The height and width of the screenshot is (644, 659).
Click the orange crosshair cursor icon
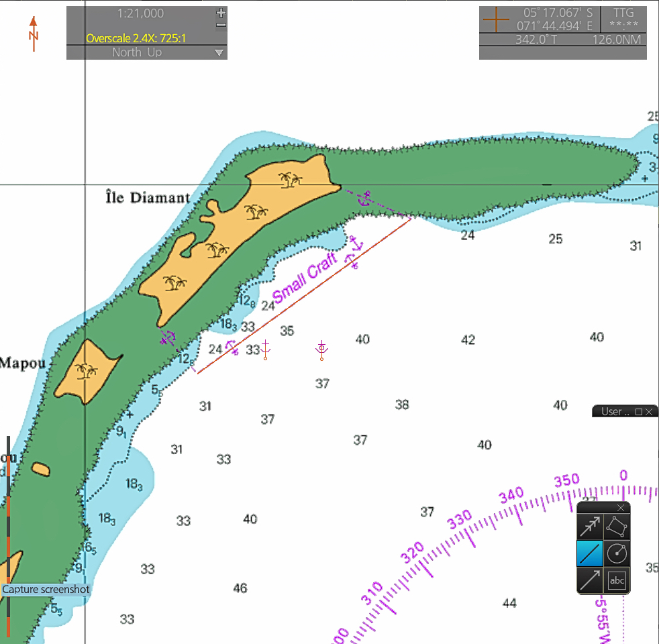point(496,19)
